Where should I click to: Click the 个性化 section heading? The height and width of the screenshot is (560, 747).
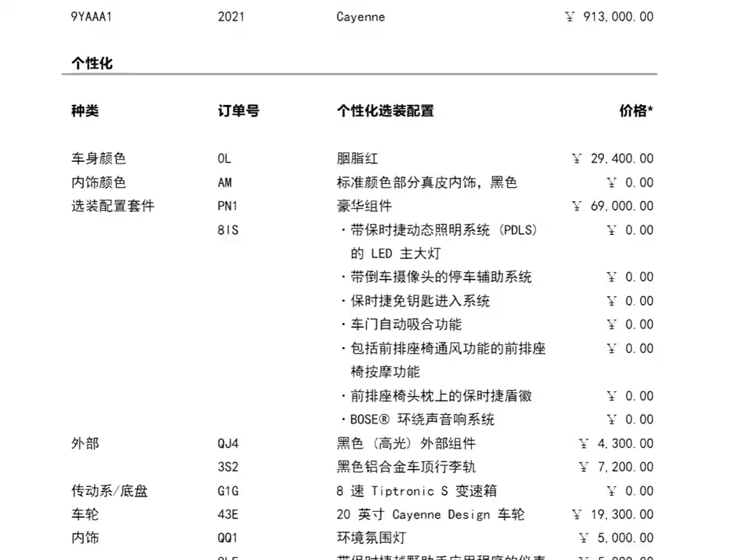coord(92,63)
